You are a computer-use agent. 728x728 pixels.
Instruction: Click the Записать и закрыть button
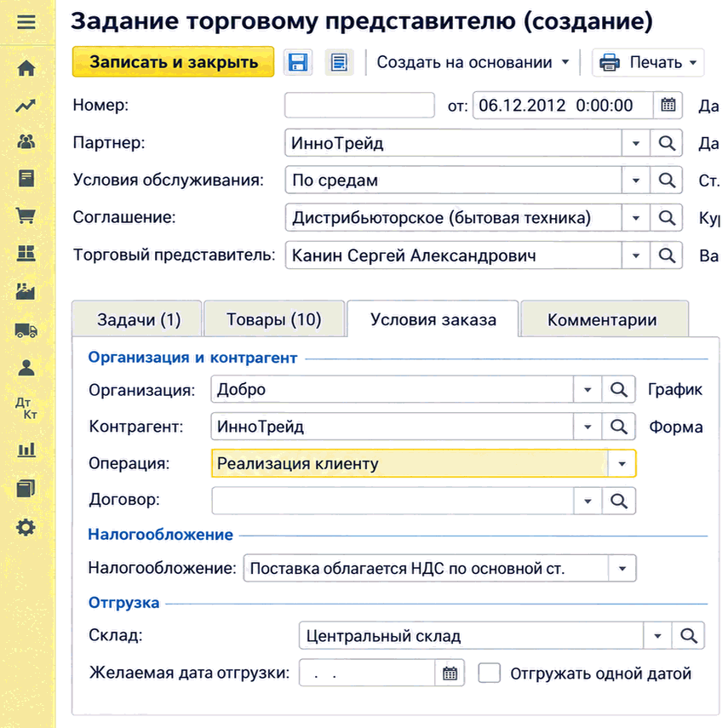coord(173,62)
